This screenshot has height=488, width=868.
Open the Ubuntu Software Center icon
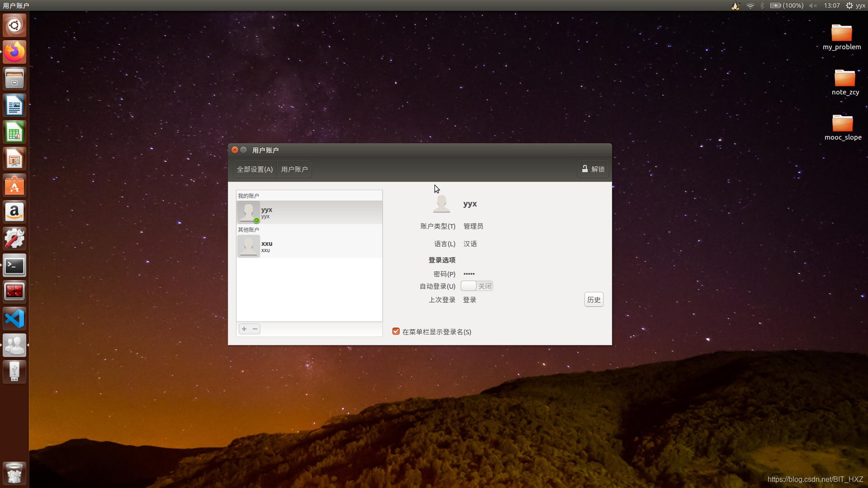14,186
